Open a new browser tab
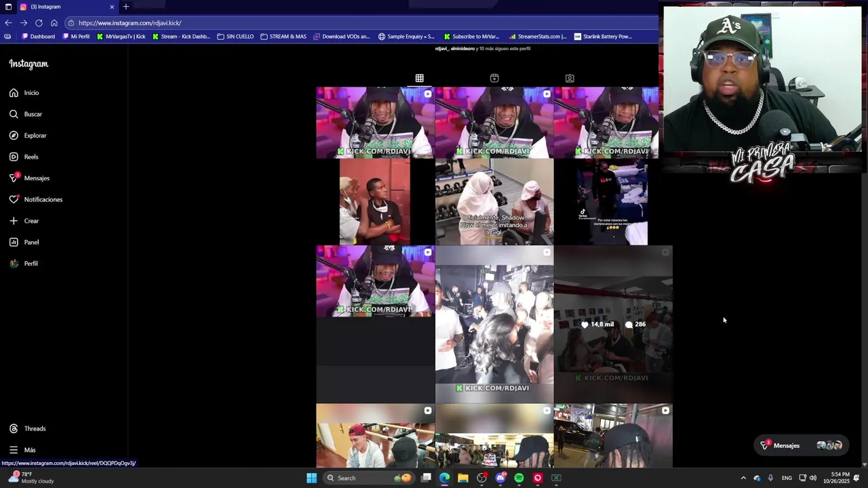The image size is (868, 488). 125,7
